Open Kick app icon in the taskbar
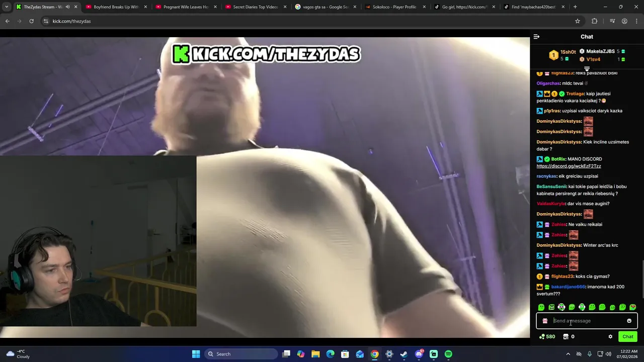The image size is (644, 362). pyautogui.click(x=434, y=354)
